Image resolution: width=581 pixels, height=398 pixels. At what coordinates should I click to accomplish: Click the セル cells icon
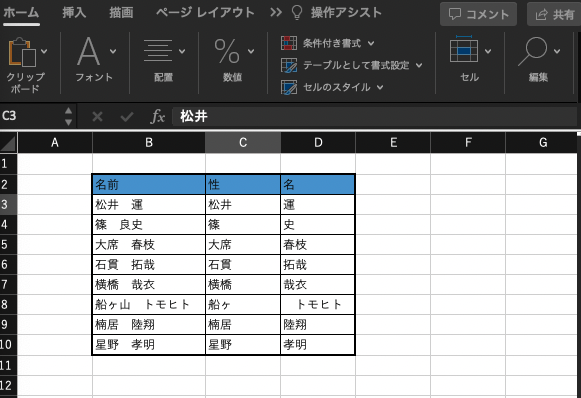point(464,49)
